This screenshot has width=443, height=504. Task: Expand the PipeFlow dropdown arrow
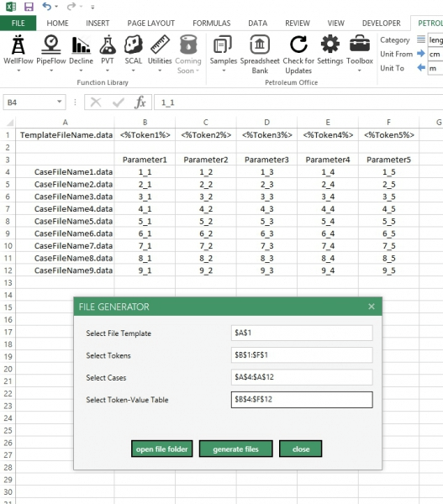pos(50,71)
